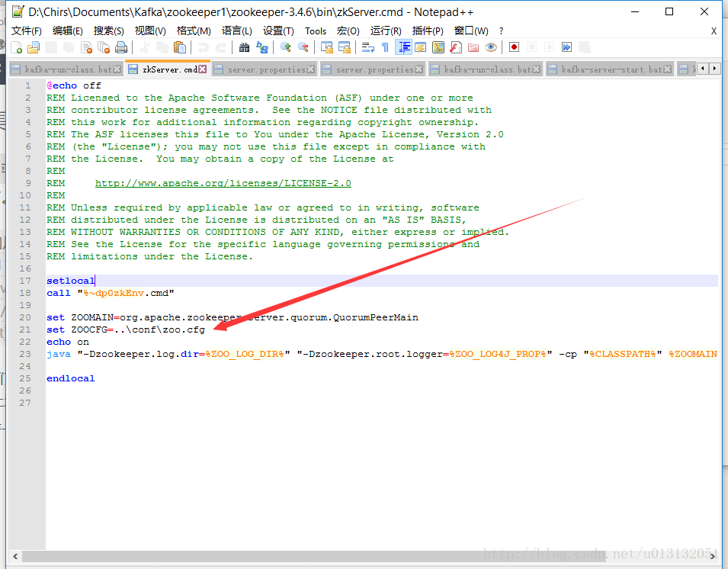Screen dimensions: 728x569
Task: Run macro multiple times icon
Action: point(566,47)
